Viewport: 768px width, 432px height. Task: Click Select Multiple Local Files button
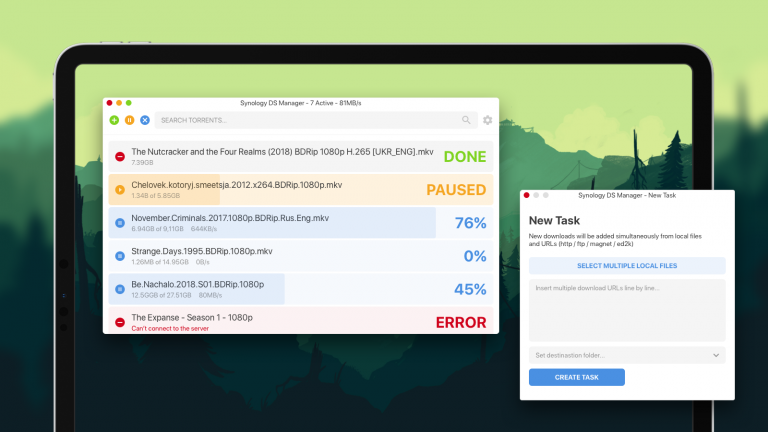click(626, 266)
